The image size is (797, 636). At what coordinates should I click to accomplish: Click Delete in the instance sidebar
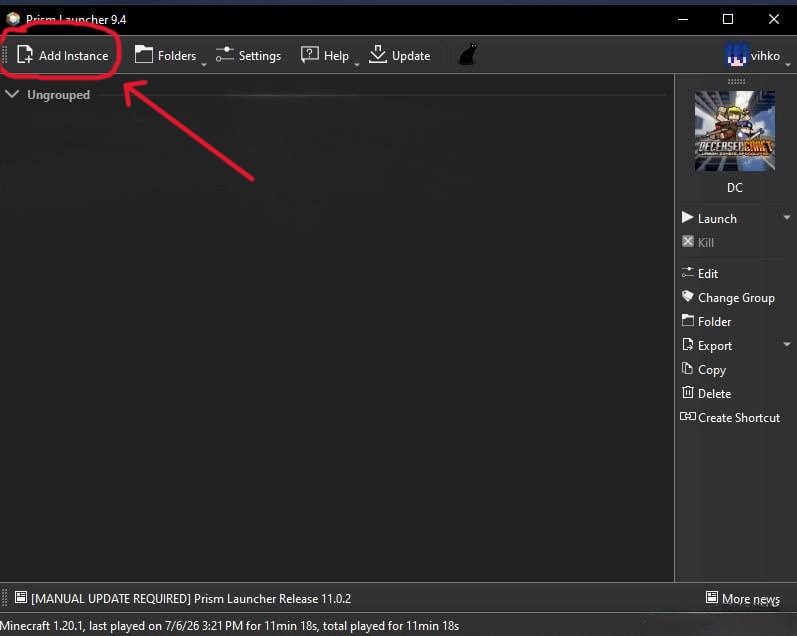click(x=707, y=393)
